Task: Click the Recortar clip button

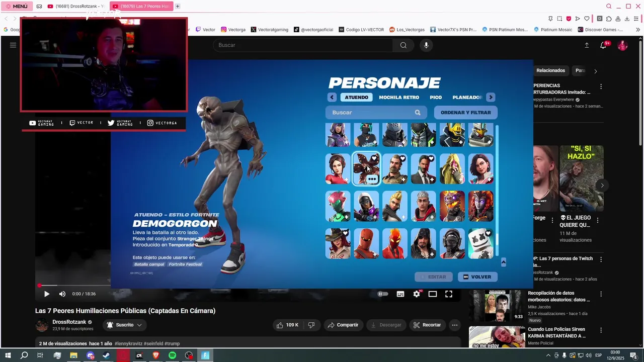Action: click(427, 325)
